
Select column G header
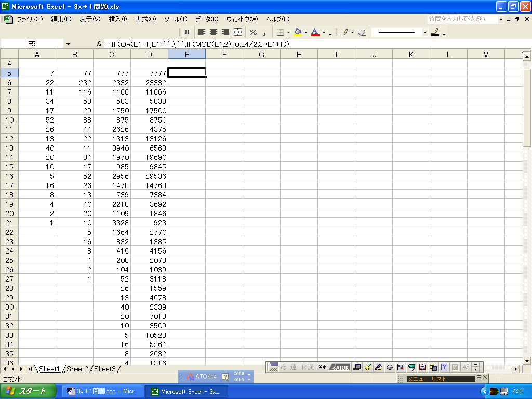(261, 55)
